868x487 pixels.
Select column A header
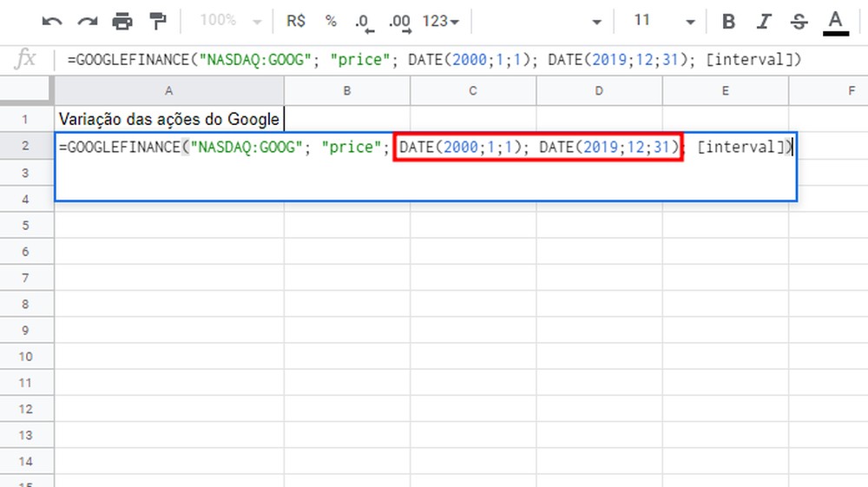169,91
